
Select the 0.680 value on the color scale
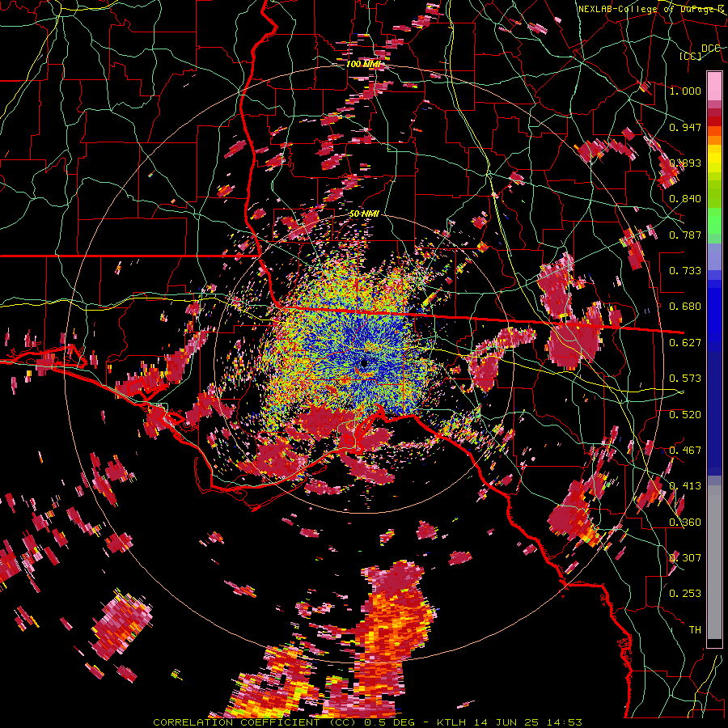[x=685, y=307]
